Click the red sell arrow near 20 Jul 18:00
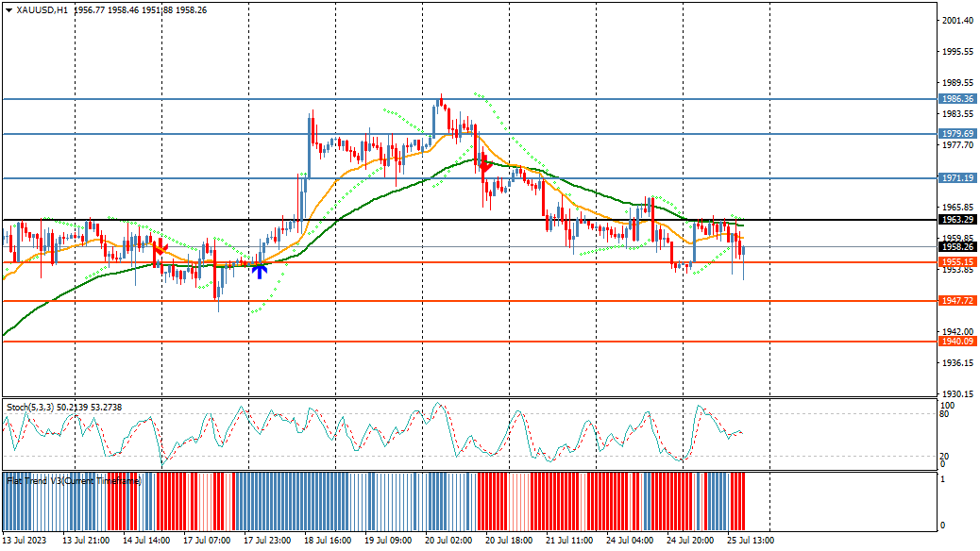 [x=486, y=165]
